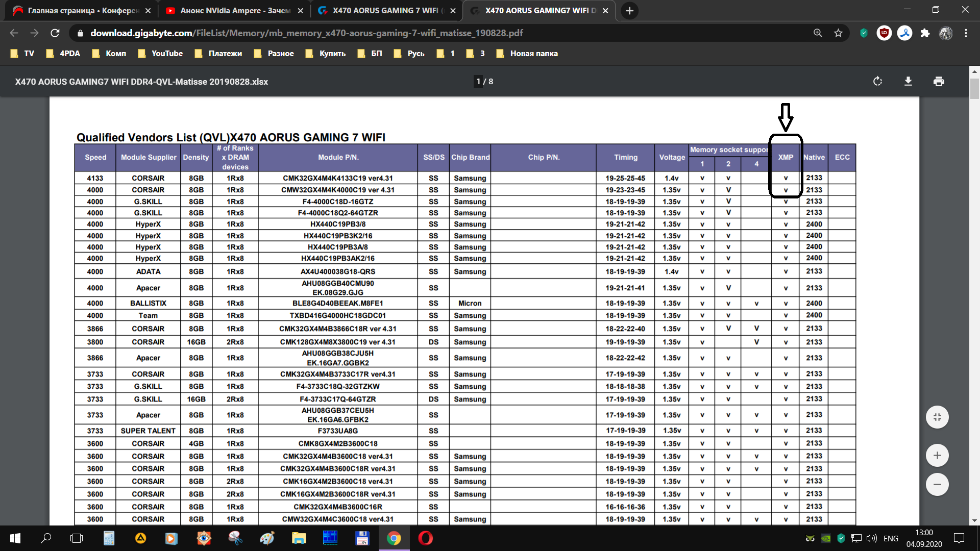Click the fit to page button
Image resolution: width=980 pixels, height=551 pixels.
[x=937, y=417]
